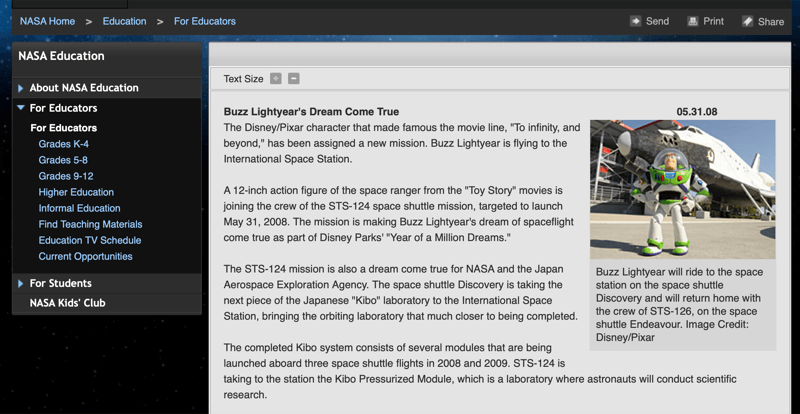800x414 pixels.
Task: Expand the About NASA Education arrow
Action: [20, 88]
